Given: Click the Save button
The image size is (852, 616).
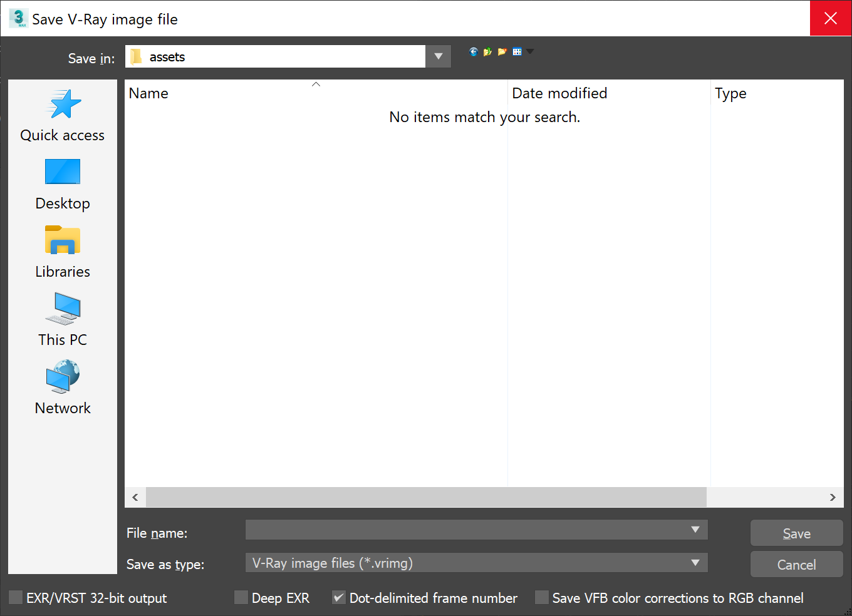Looking at the screenshot, I should tap(796, 533).
